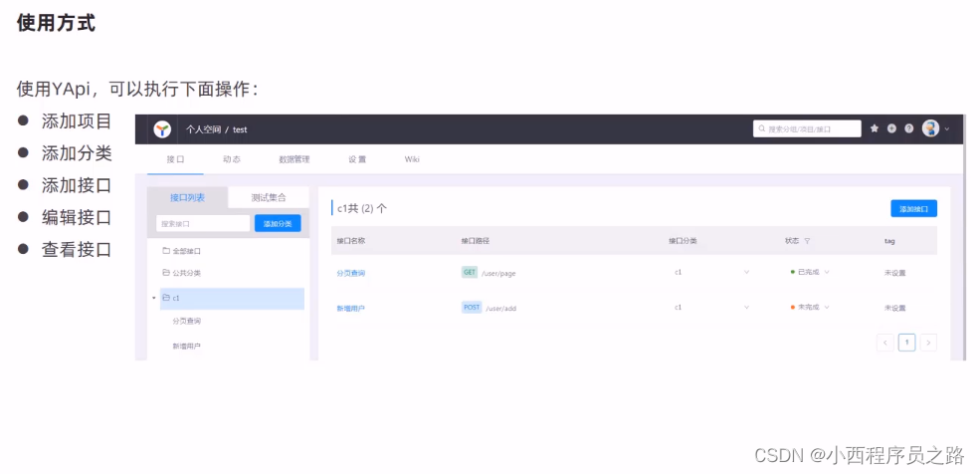The width and height of the screenshot is (980, 474).
Task: Focus the 搜索接口 input field
Action: (203, 223)
